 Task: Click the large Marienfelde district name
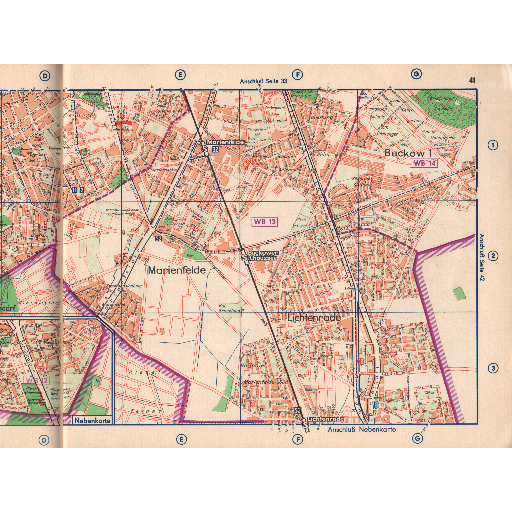tap(177, 270)
